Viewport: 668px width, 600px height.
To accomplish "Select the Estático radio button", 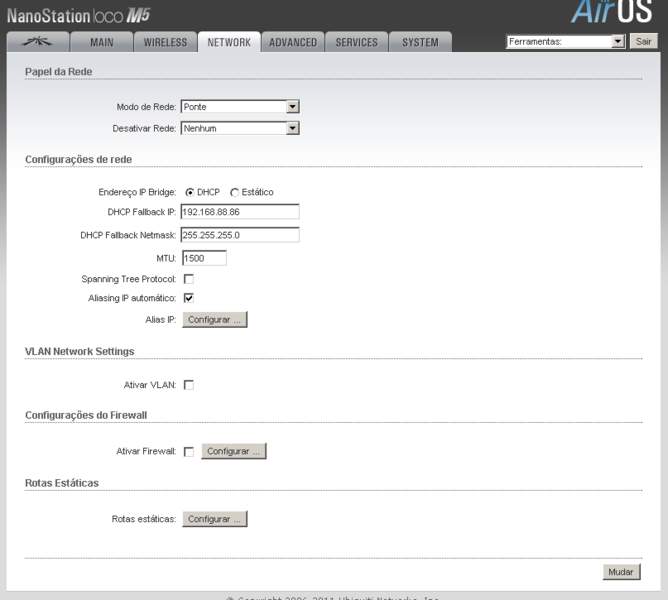I will coord(234,193).
